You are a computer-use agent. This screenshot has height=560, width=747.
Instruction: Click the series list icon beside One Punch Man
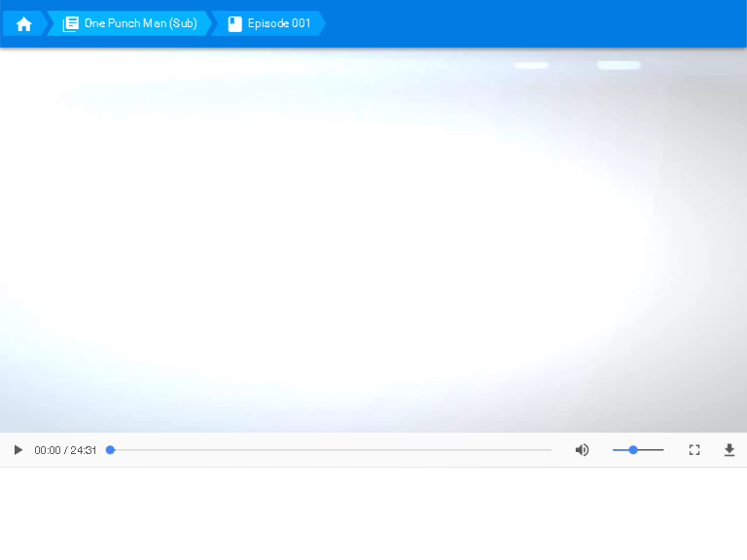[70, 23]
